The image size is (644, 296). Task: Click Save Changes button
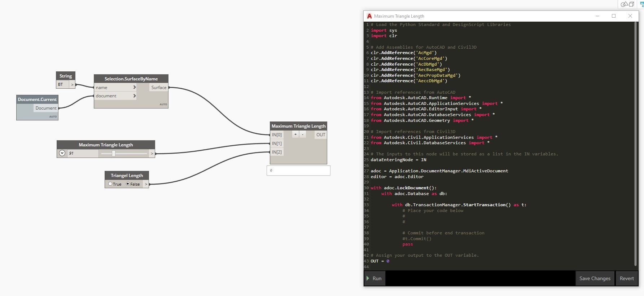coord(595,278)
